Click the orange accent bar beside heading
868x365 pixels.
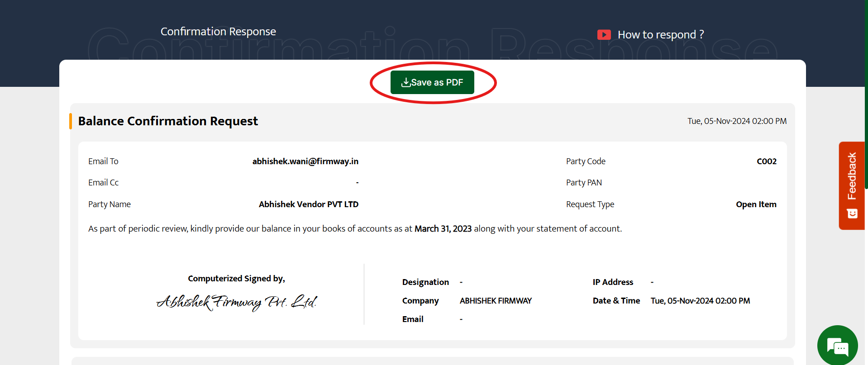click(x=71, y=121)
